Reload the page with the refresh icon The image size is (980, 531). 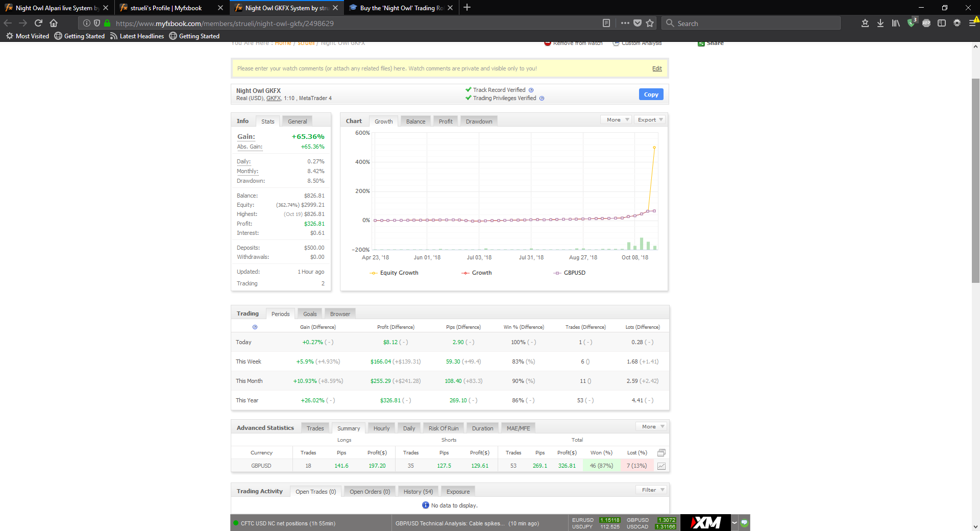click(x=38, y=23)
